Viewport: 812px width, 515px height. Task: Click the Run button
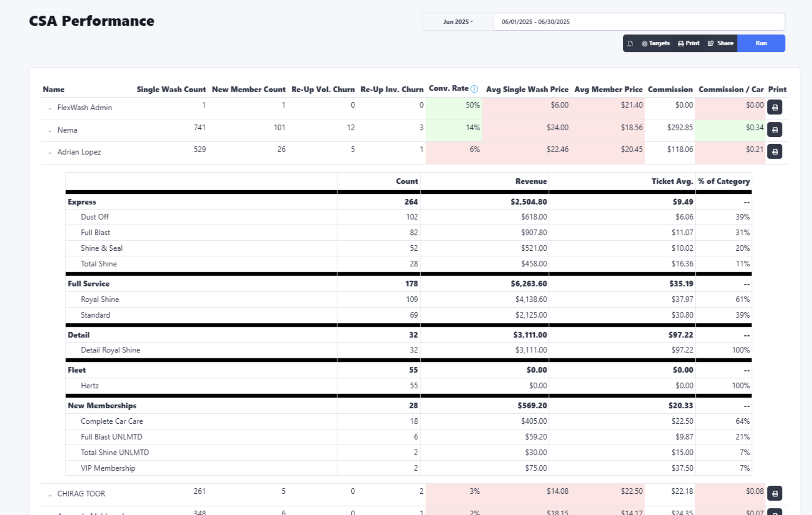pos(761,43)
